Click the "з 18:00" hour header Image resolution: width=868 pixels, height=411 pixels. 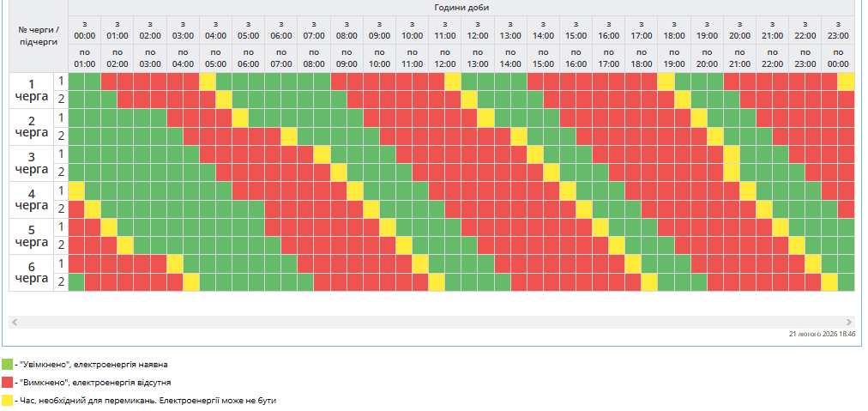[674, 29]
